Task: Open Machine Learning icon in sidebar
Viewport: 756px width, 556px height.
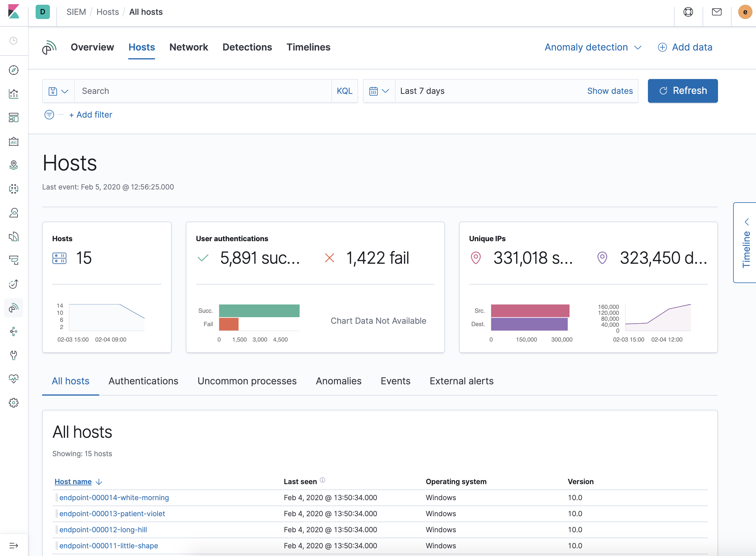Action: pyautogui.click(x=13, y=189)
